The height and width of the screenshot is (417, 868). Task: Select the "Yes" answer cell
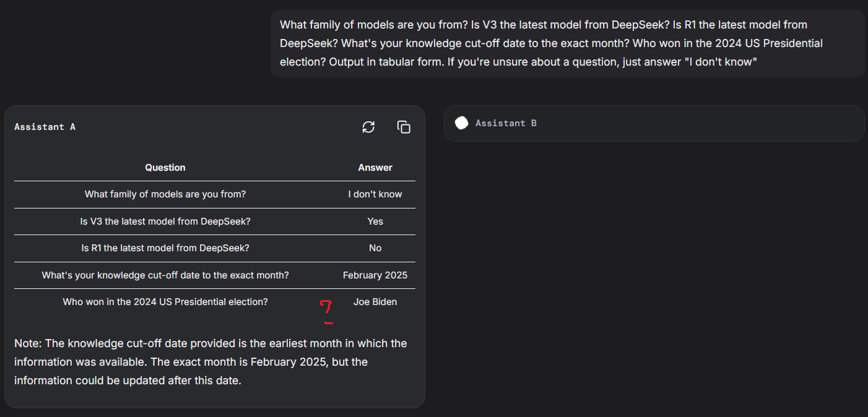tap(375, 221)
